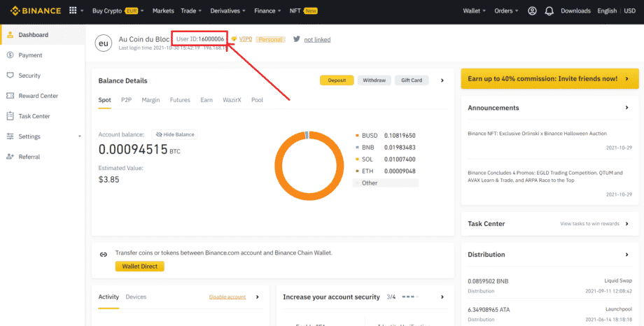Click the chain link transfer icon
Viewport: 644px width, 326px height.
coord(104,255)
